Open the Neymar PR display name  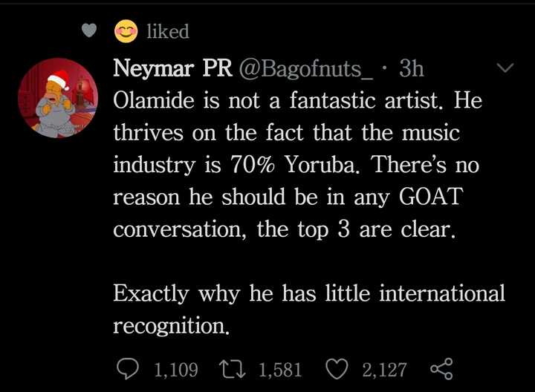172,69
